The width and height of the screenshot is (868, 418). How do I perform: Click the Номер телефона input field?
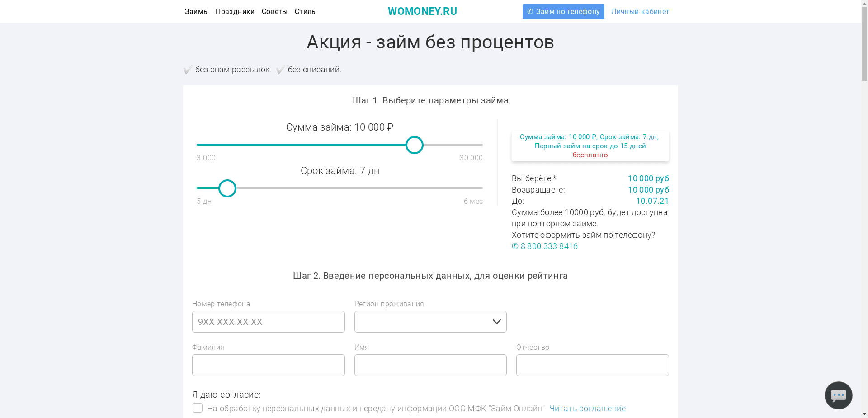click(268, 322)
